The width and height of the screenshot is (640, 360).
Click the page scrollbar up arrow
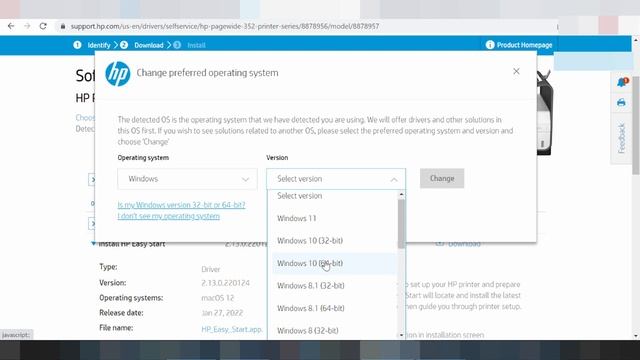click(x=636, y=40)
